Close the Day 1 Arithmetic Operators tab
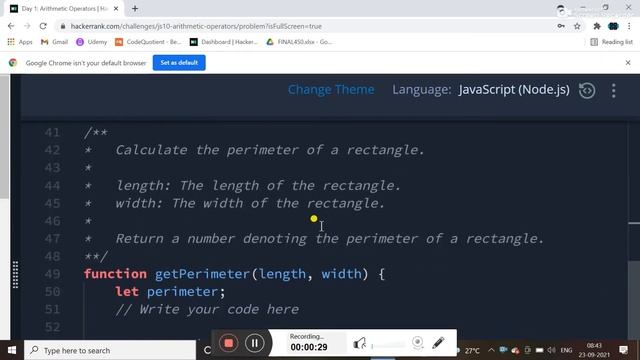 (116, 8)
